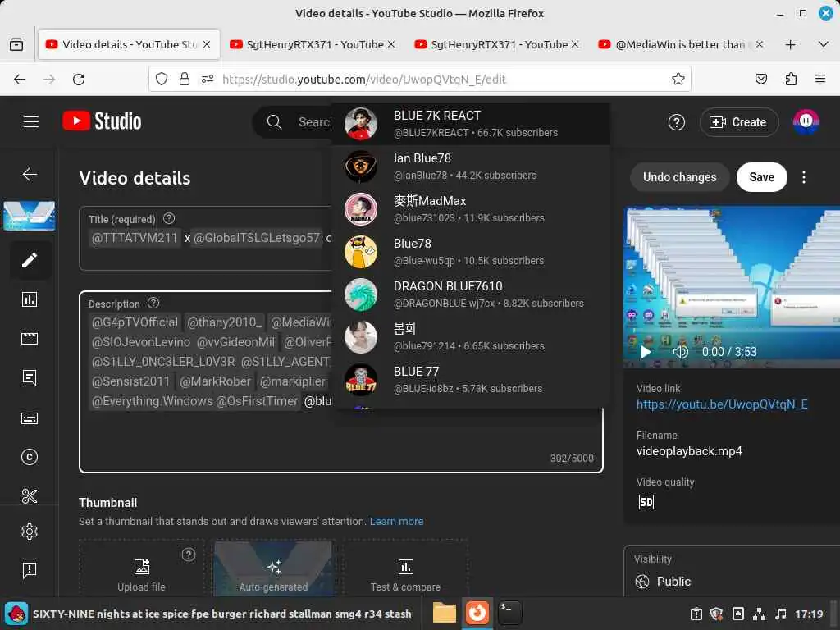This screenshot has height=630, width=840.
Task: Click the music note tray icon
Action: click(781, 614)
